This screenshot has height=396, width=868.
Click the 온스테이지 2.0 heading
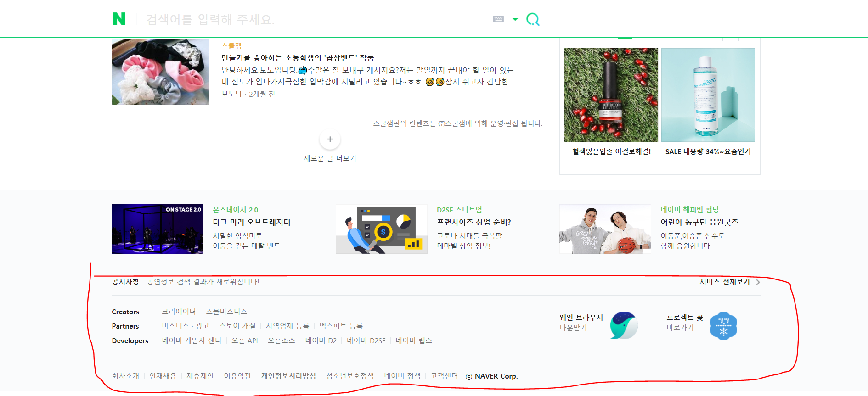(x=236, y=210)
